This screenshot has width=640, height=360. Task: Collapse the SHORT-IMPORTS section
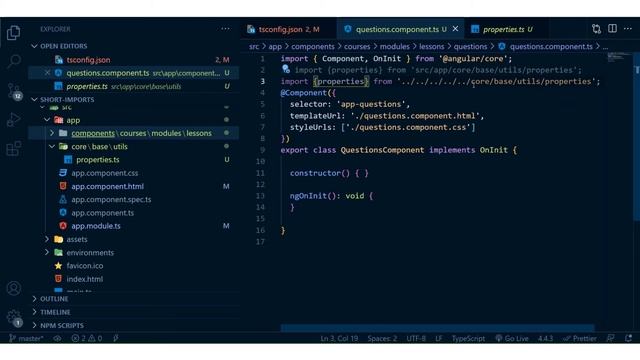(x=67, y=100)
